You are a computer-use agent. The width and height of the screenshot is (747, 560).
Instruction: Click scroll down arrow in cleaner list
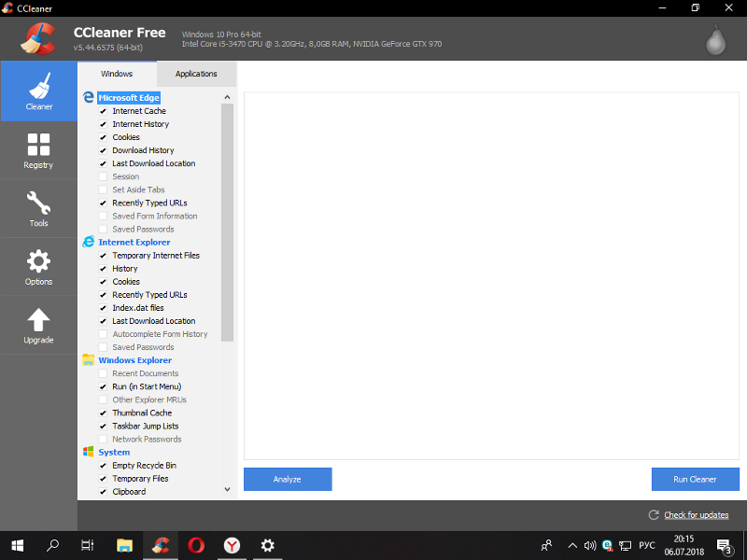pyautogui.click(x=227, y=489)
